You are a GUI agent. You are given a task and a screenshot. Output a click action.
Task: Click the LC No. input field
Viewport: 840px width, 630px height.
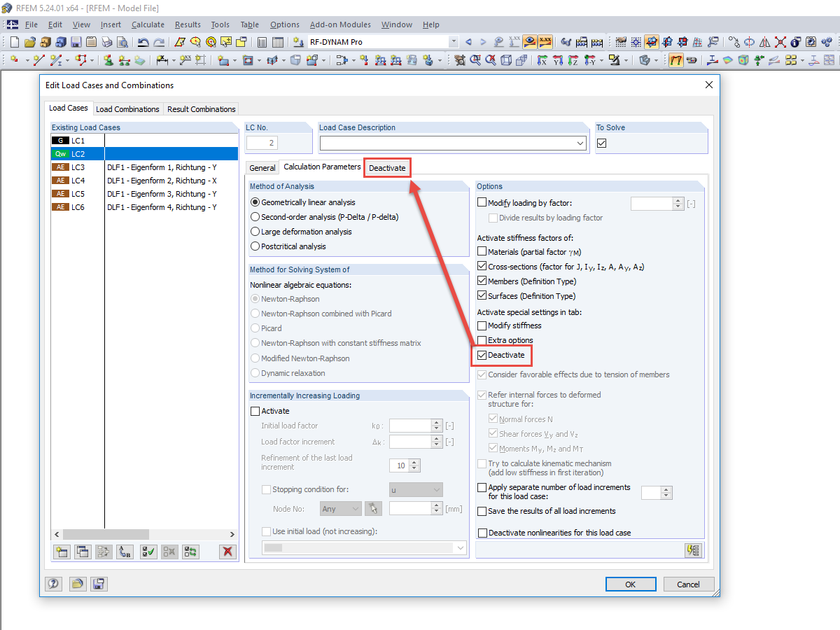(x=262, y=143)
